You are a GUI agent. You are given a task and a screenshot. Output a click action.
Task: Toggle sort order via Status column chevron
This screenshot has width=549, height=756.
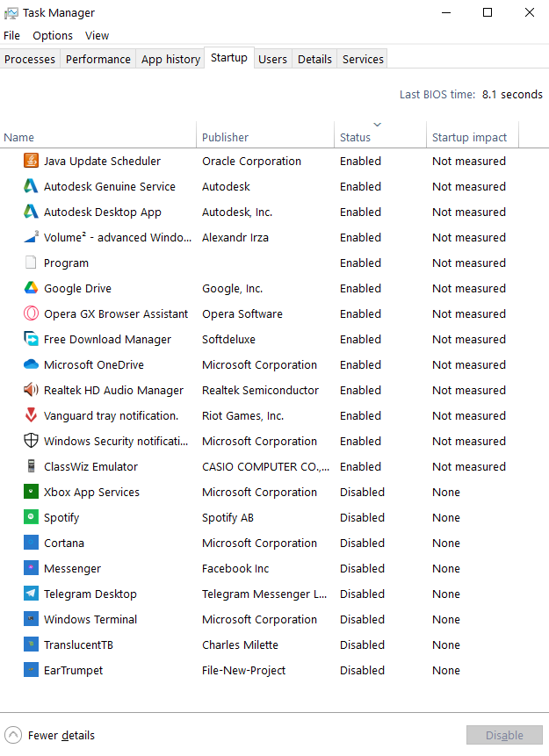377,125
